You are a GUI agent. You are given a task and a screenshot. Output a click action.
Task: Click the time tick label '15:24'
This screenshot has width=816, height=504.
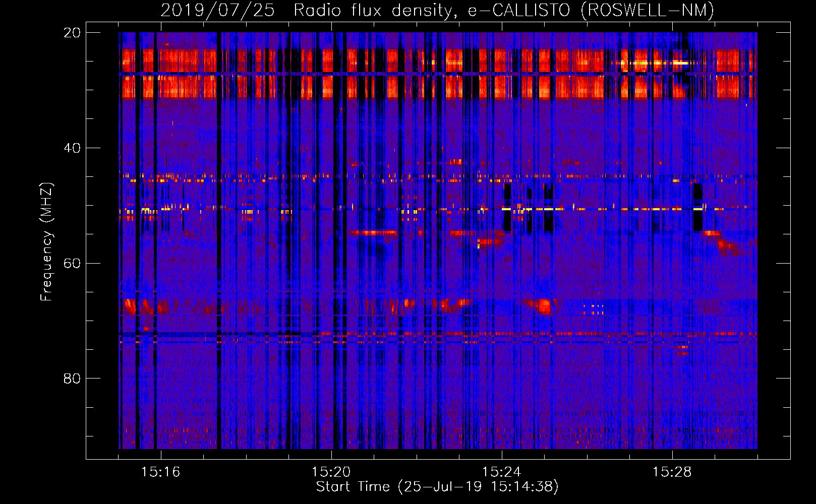(x=501, y=472)
